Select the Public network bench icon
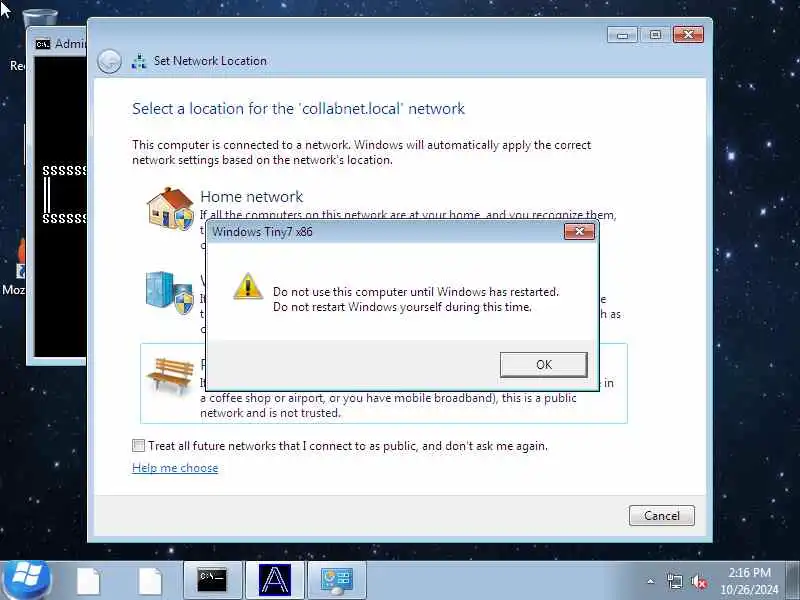The width and height of the screenshot is (800, 600). pos(170,375)
